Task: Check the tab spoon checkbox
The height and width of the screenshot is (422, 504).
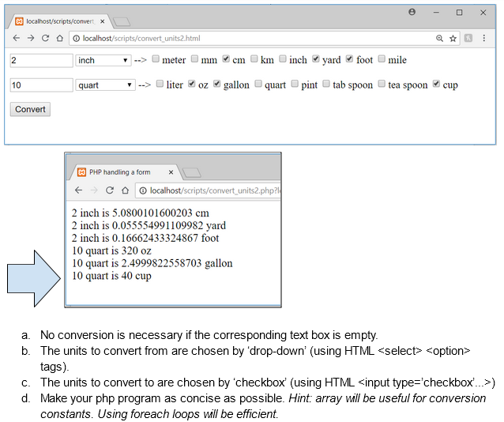Action: click(326, 84)
